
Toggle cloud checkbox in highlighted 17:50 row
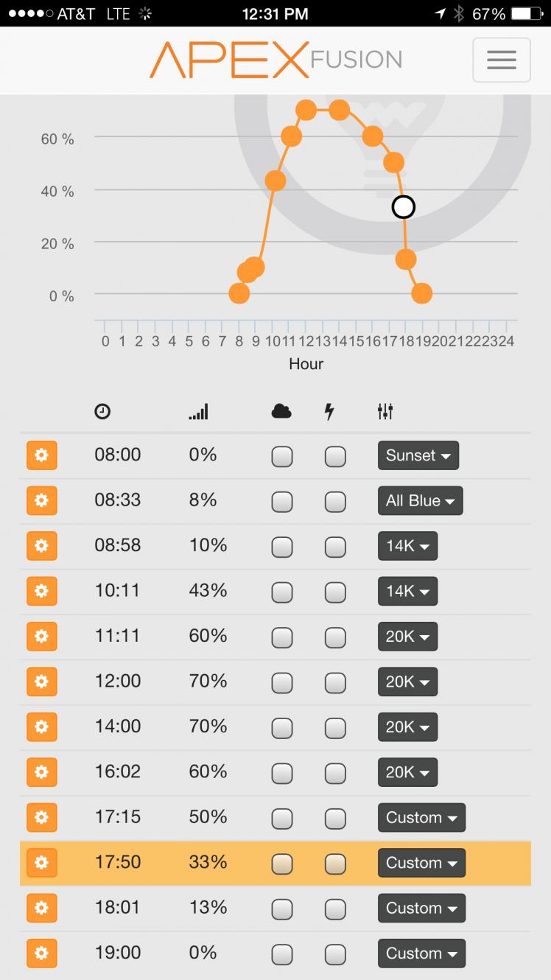point(282,864)
